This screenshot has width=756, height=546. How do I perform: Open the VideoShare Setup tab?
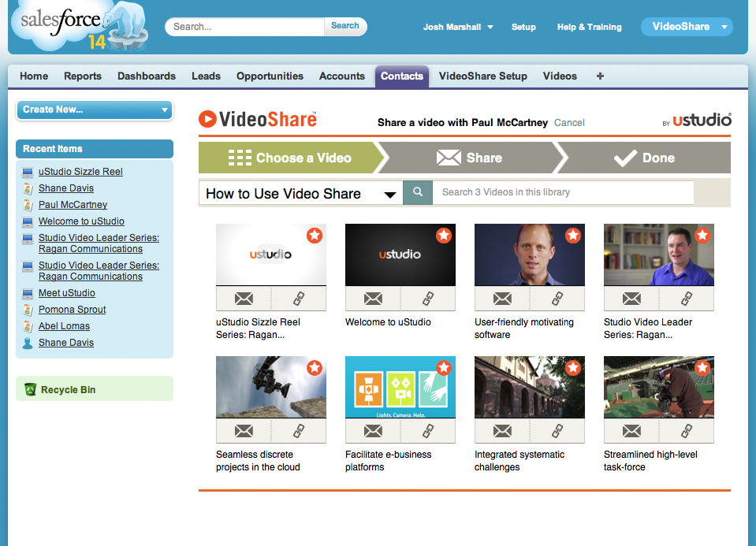[483, 76]
